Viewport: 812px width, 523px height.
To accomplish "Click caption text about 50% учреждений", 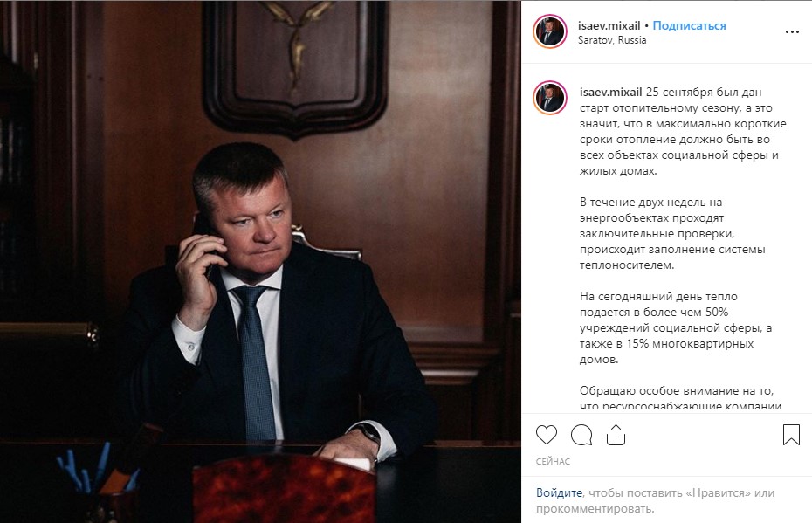I will (676, 327).
